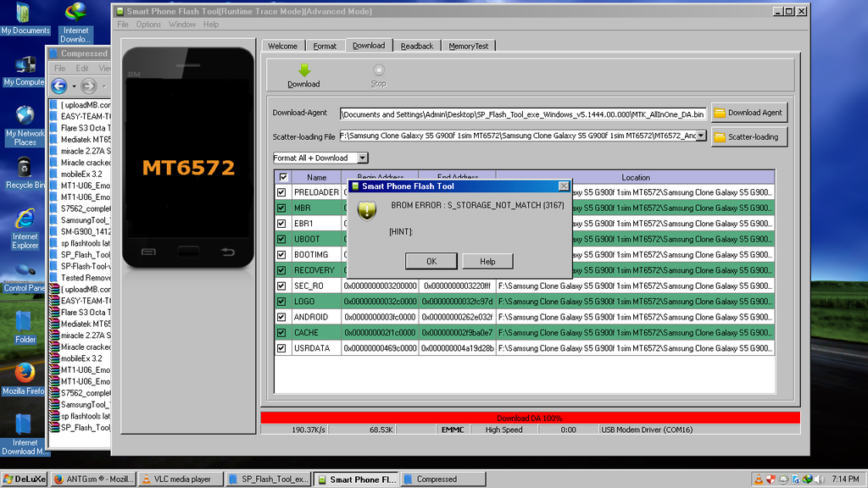Screen dimensions: 868x488
Task: Click the Download Agent folder button
Action: [748, 113]
